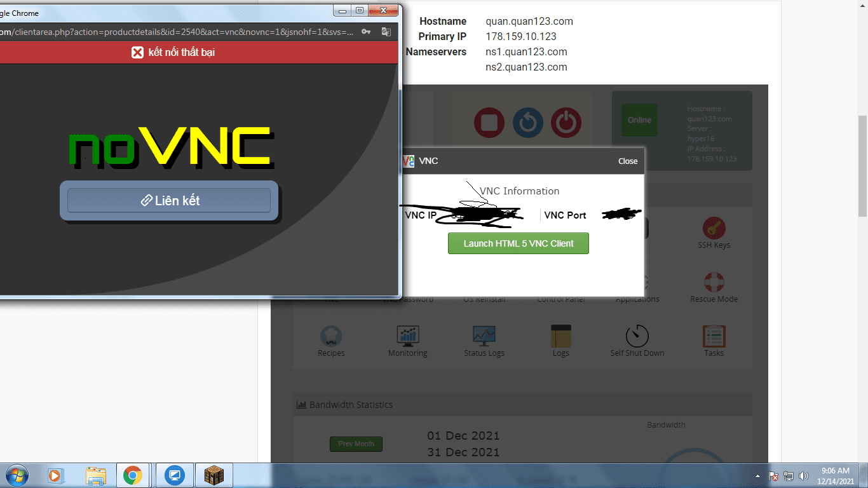Maximize the noVNC Chrome popup window
Viewport: 868px width, 488px height.
(x=360, y=10)
